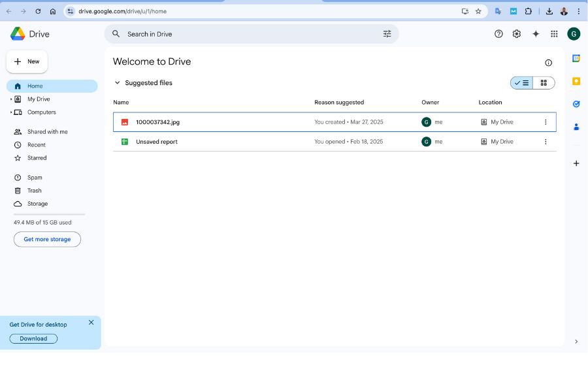Click the Sheets icon of Unsaved report
Image resolution: width=588 pixels, height=392 pixels.
point(125,141)
